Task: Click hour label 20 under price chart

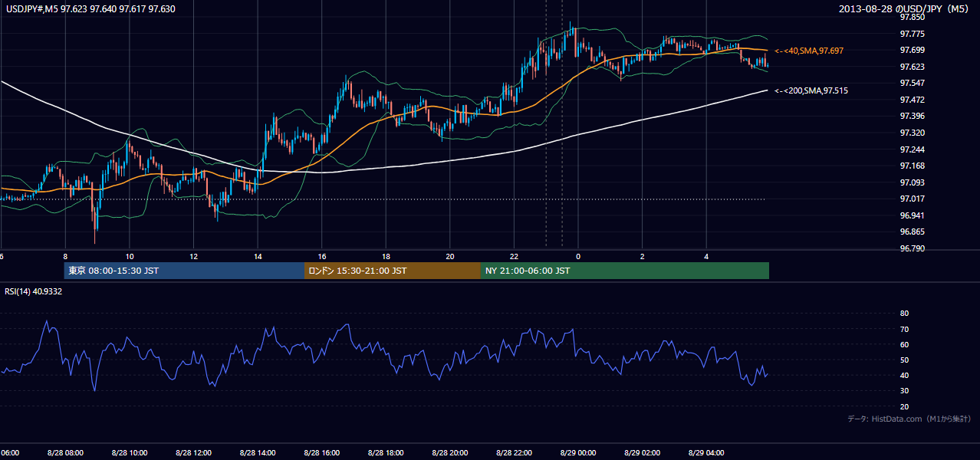Action: pyautogui.click(x=450, y=256)
